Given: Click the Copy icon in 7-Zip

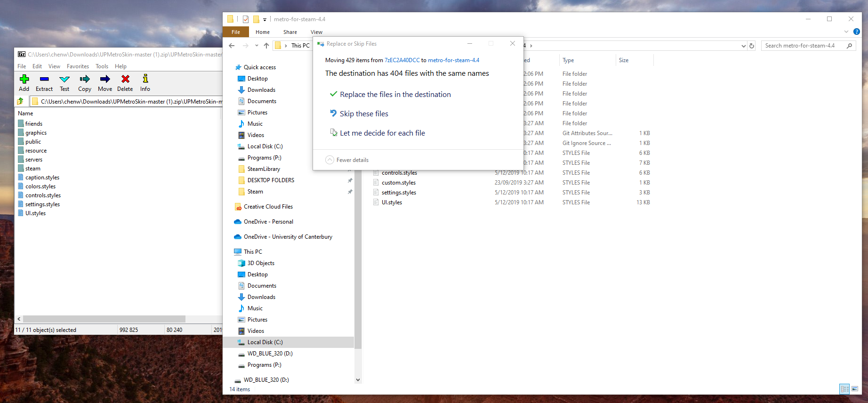Looking at the screenshot, I should click(85, 83).
